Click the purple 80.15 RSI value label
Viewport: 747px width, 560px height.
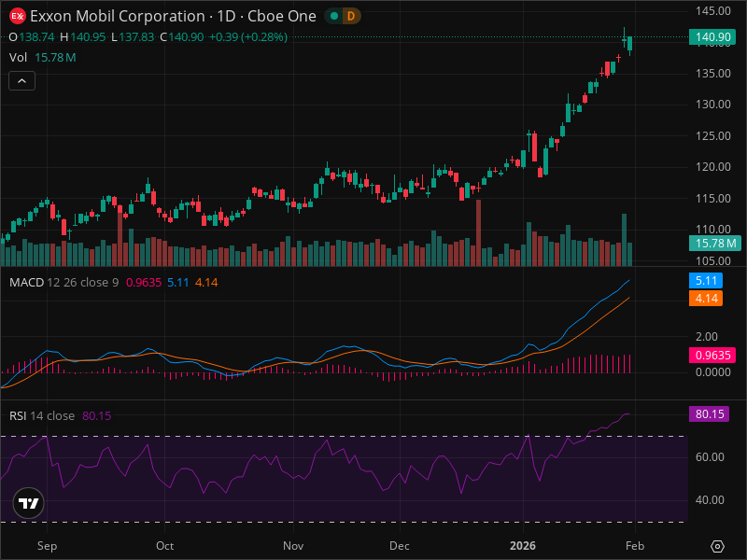click(x=710, y=413)
